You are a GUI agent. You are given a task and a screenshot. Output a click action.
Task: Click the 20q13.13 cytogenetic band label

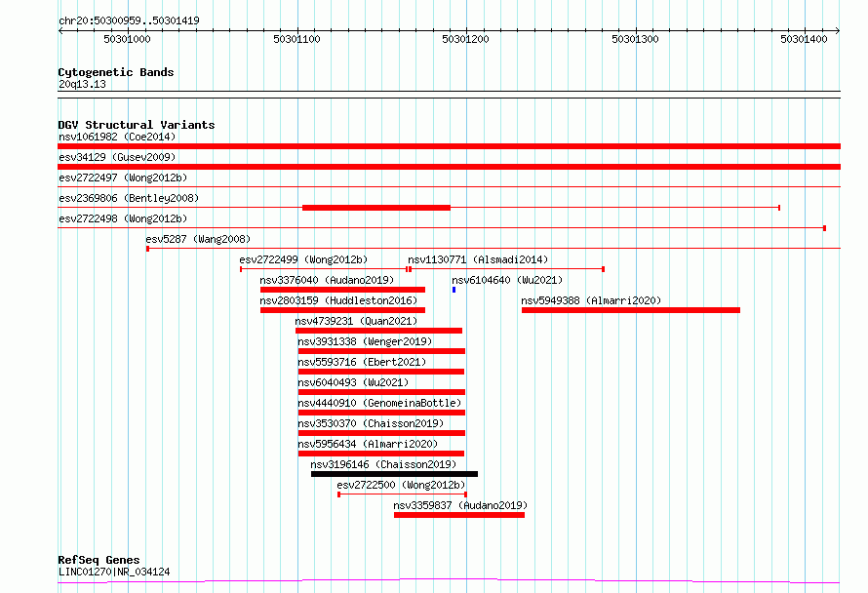click(x=82, y=84)
